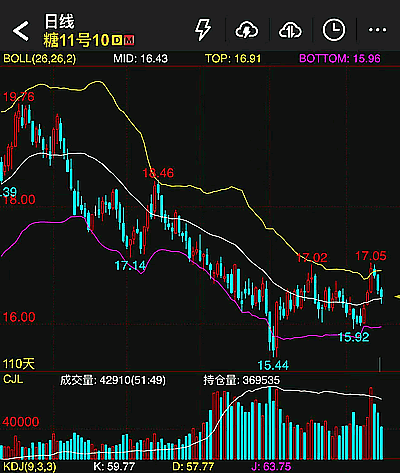400x473 pixels.
Task: Change the CJL volume indicator
Action: tap(13, 379)
